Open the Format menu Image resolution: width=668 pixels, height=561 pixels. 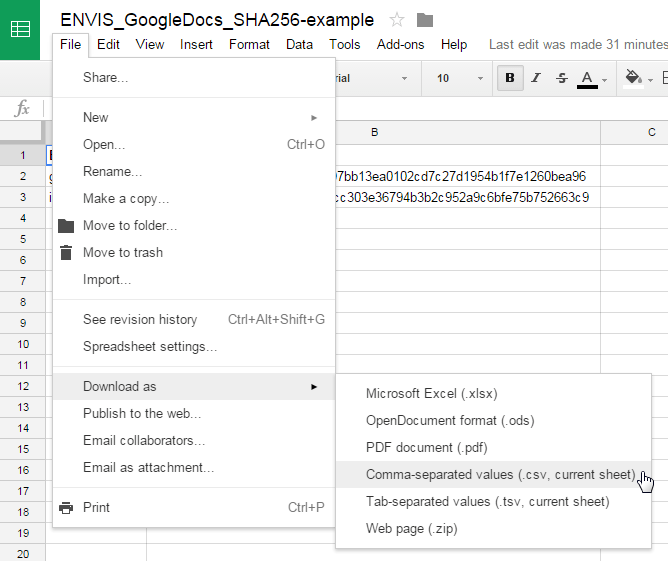(x=249, y=44)
